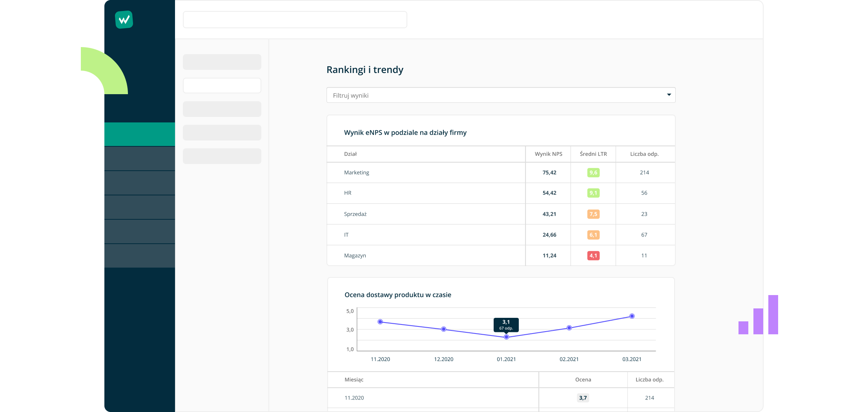The width and height of the screenshot is (868, 412).
Task: Click the 03.2021 axis label
Action: pyautogui.click(x=632, y=359)
